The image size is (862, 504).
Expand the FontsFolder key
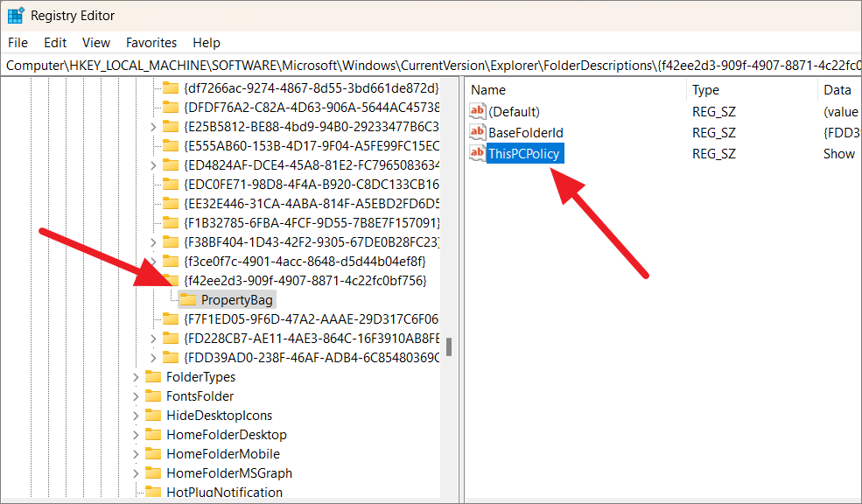click(136, 396)
